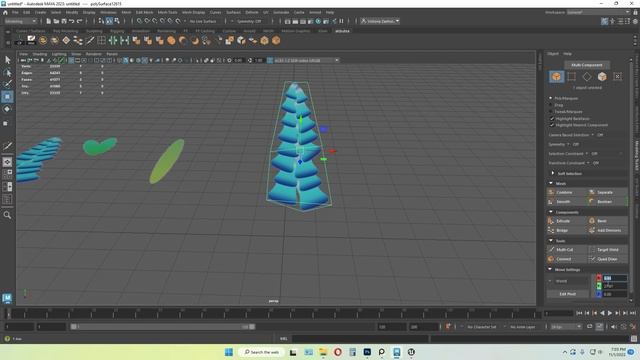Enable Snap to curves magnet icon

click(147, 21)
